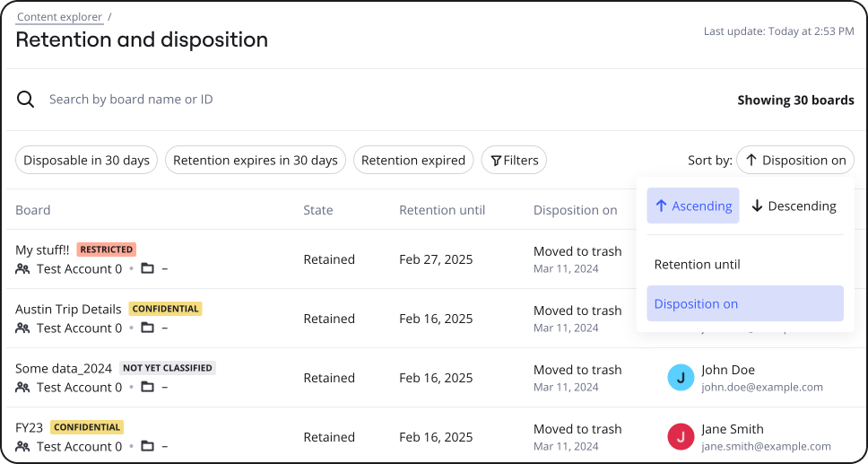Screen dimensions: 868x464
Task: Click the funnel icon in Filters button
Action: click(495, 161)
